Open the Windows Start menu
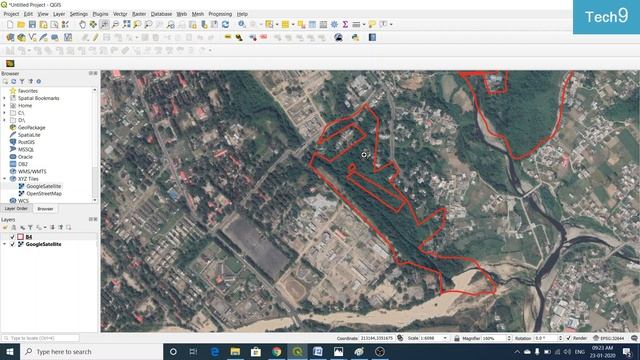The width and height of the screenshot is (640, 360). coord(10,352)
